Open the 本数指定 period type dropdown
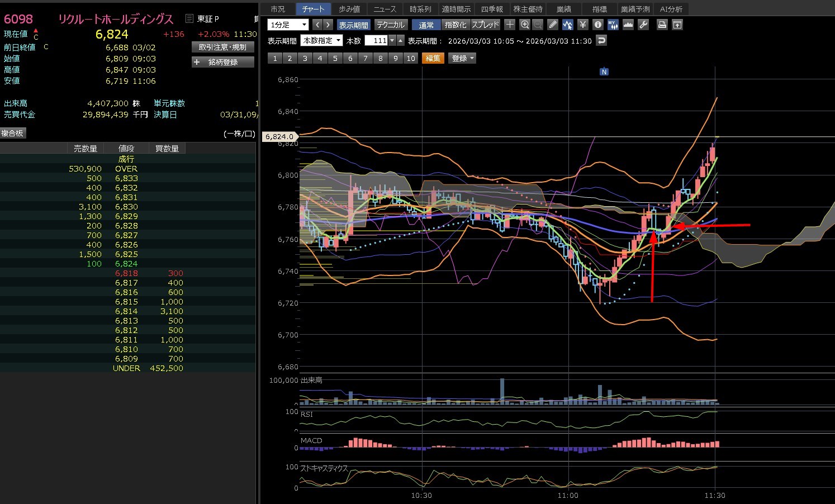The image size is (835, 504). click(322, 41)
